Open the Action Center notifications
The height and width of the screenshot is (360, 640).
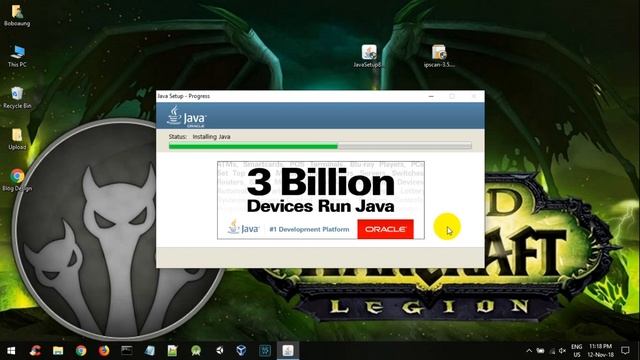[x=625, y=350]
